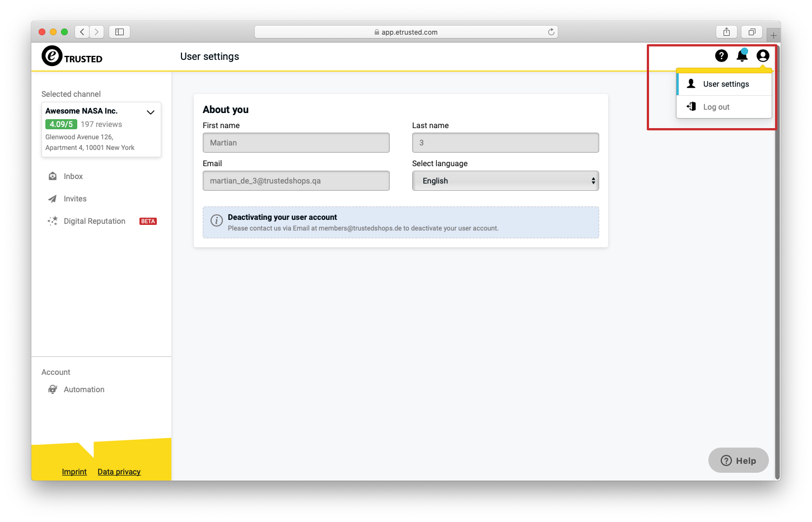The width and height of the screenshot is (812, 522).
Task: Click the page scrollbar on the right
Action: 777,263
